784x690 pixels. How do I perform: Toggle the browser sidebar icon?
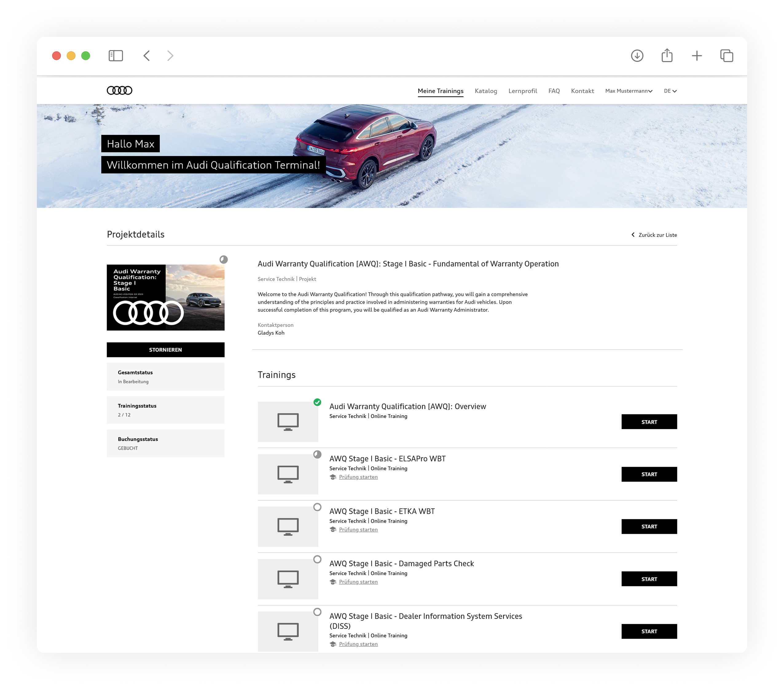116,56
